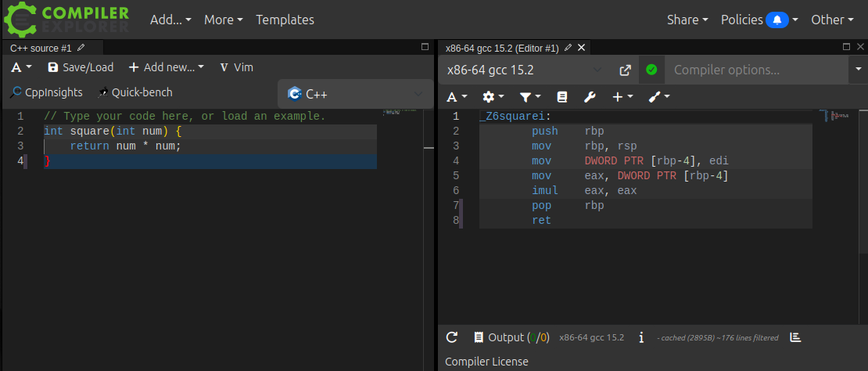Screen dimensions: 868x371
Task: Open the More menu in the navbar
Action: coord(223,20)
